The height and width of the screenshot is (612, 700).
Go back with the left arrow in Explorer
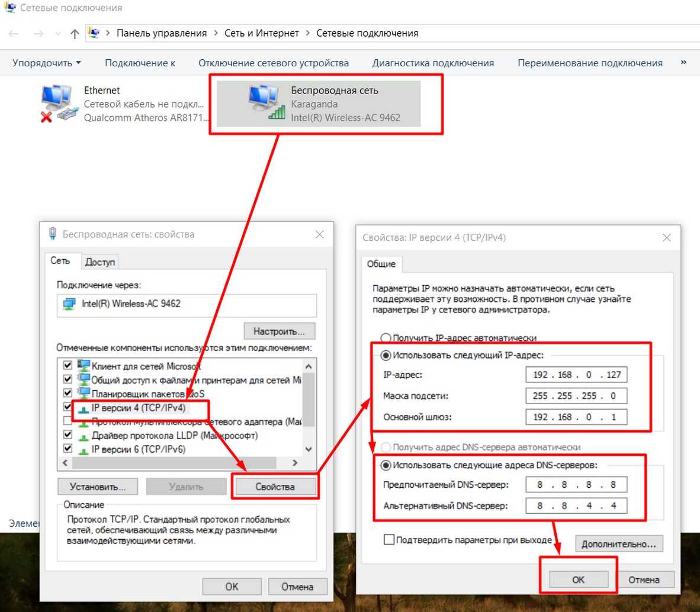point(14,34)
